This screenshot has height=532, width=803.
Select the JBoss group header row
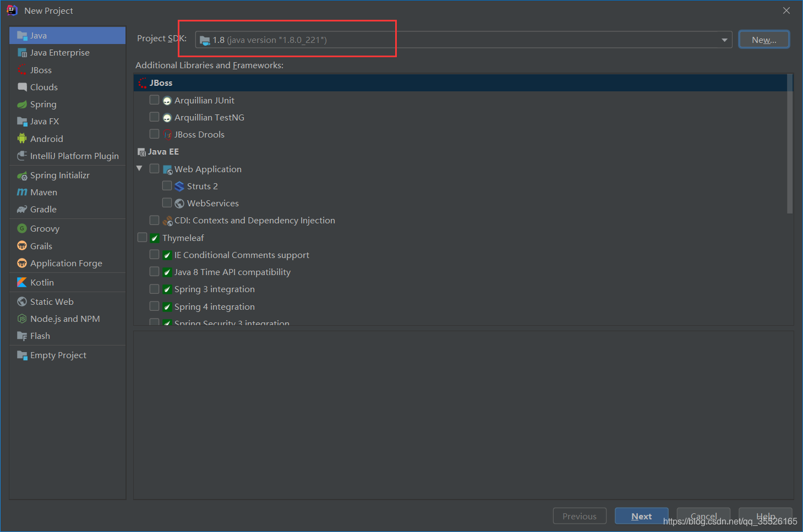pos(460,83)
